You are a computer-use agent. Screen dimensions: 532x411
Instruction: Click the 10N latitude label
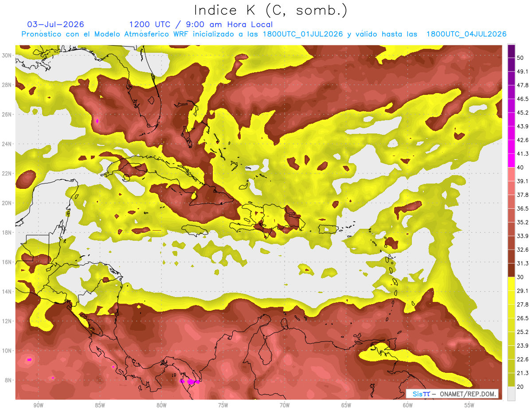point(8,351)
